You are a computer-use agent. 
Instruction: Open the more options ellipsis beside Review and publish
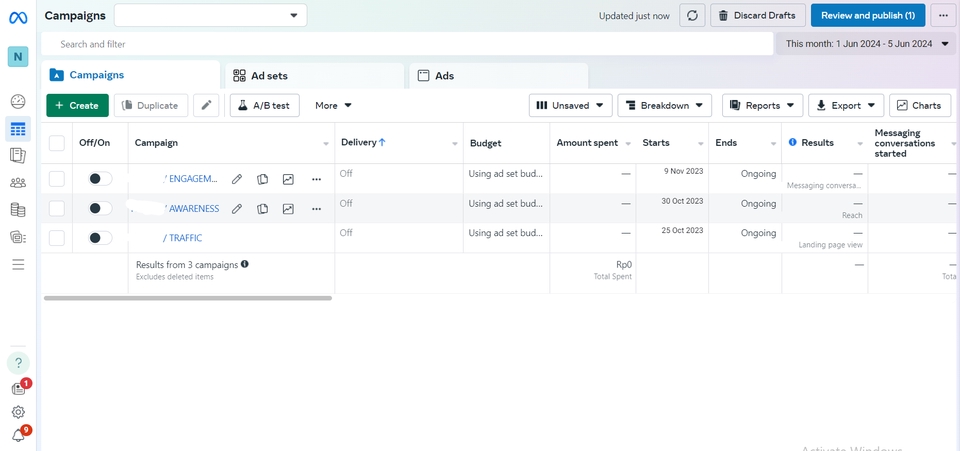point(943,15)
